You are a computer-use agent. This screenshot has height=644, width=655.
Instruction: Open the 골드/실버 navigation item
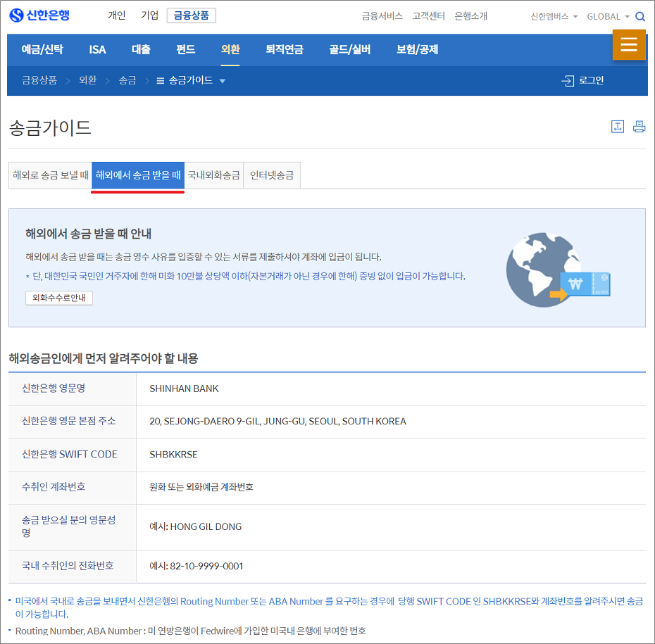[349, 49]
